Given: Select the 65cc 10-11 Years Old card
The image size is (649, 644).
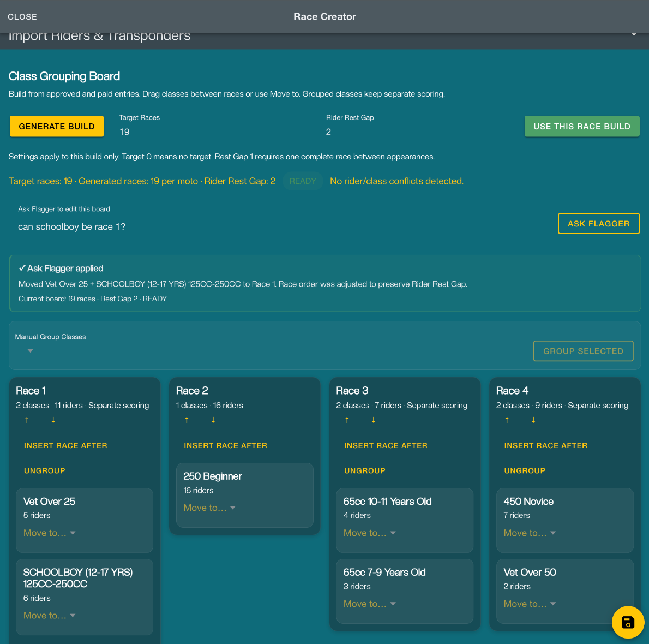Looking at the screenshot, I should coord(404,520).
